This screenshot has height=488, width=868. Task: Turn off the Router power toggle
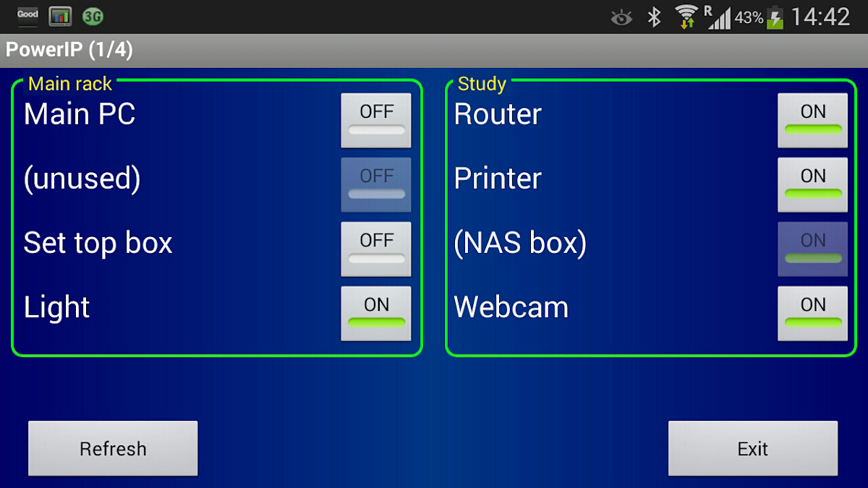(x=812, y=120)
